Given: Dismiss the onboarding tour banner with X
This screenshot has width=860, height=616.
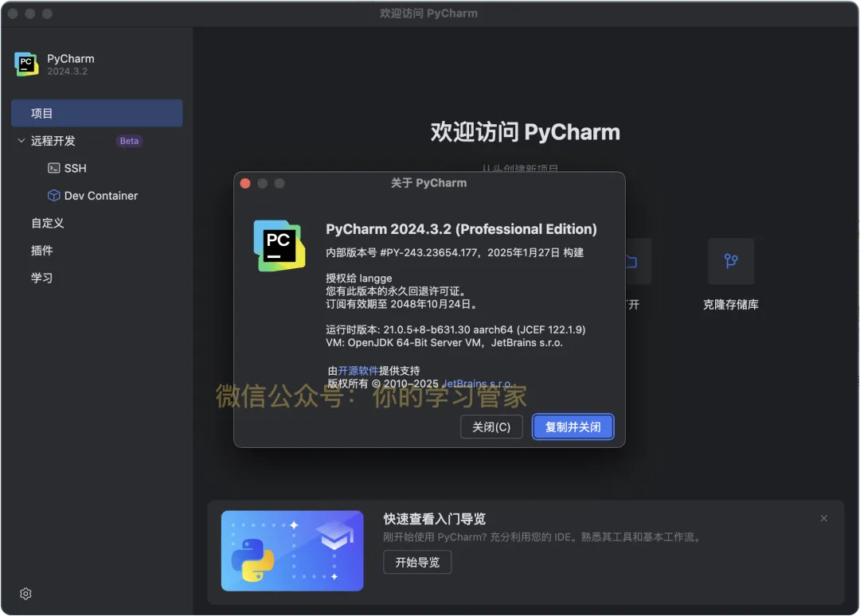Looking at the screenshot, I should [x=823, y=518].
